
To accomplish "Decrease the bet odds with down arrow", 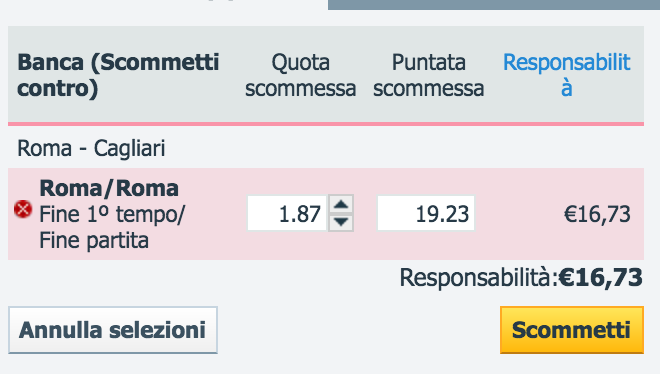I will pyautogui.click(x=341, y=222).
